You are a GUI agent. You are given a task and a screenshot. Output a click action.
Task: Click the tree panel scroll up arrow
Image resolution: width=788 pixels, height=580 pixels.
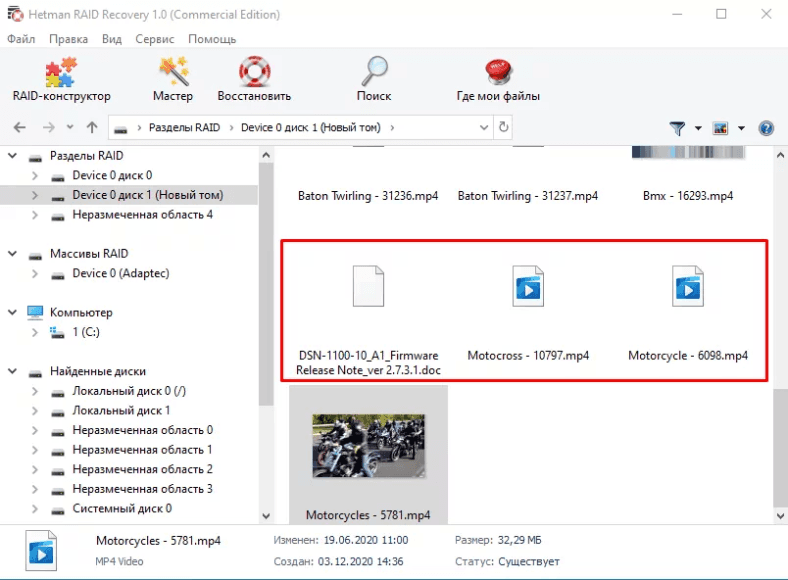pos(266,155)
